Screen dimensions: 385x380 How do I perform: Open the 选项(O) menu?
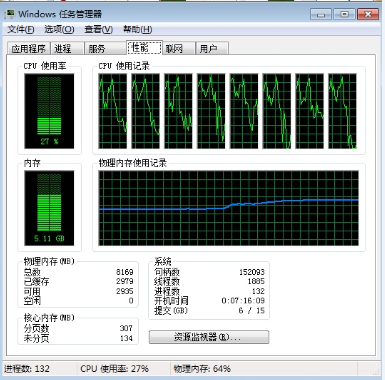[x=59, y=29]
